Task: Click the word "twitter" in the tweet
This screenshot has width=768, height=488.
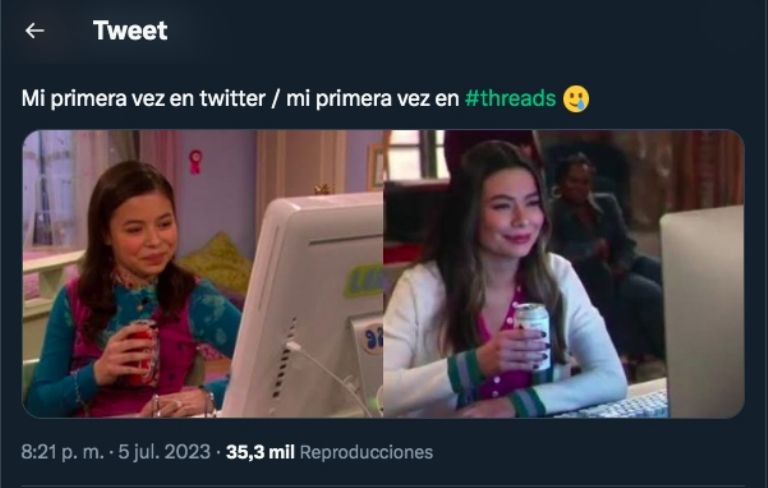Action: [232, 98]
